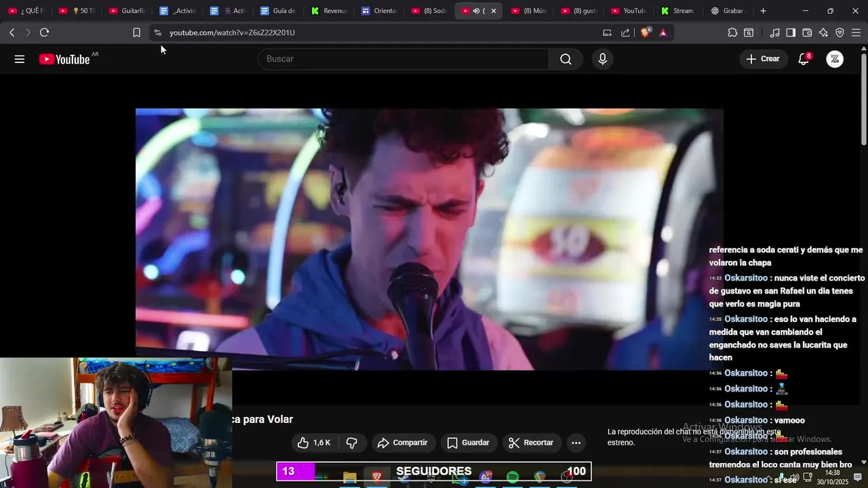Open the Brave playlist music icon
The height and width of the screenshot is (488, 868).
click(x=775, y=33)
